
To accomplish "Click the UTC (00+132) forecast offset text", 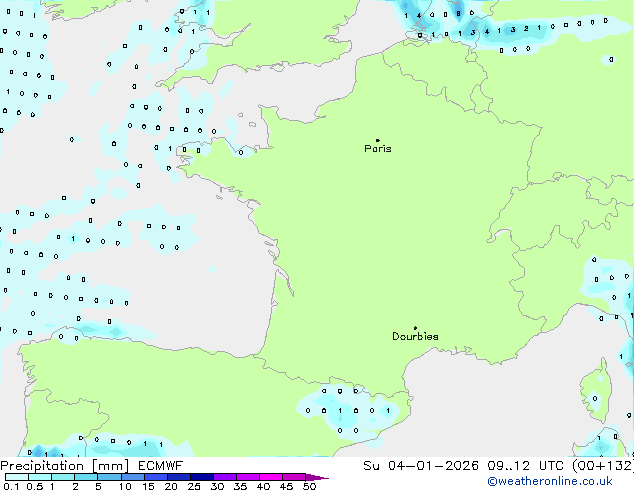I will (586, 466).
